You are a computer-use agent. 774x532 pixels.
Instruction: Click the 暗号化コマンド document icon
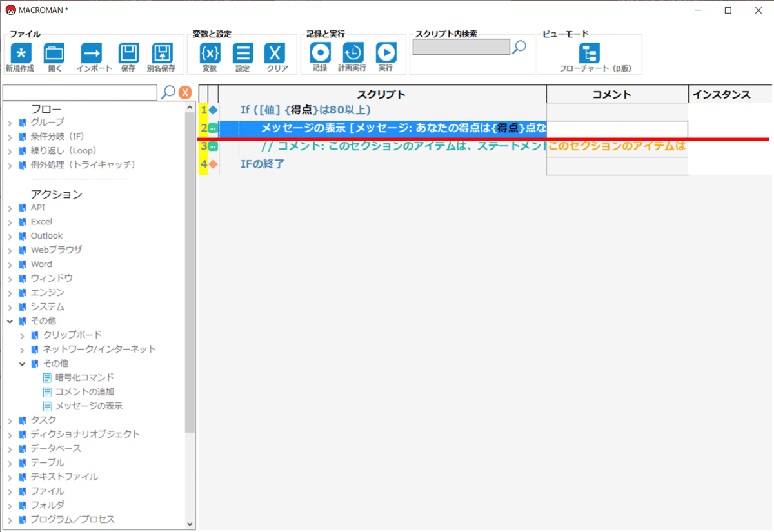pos(47,378)
